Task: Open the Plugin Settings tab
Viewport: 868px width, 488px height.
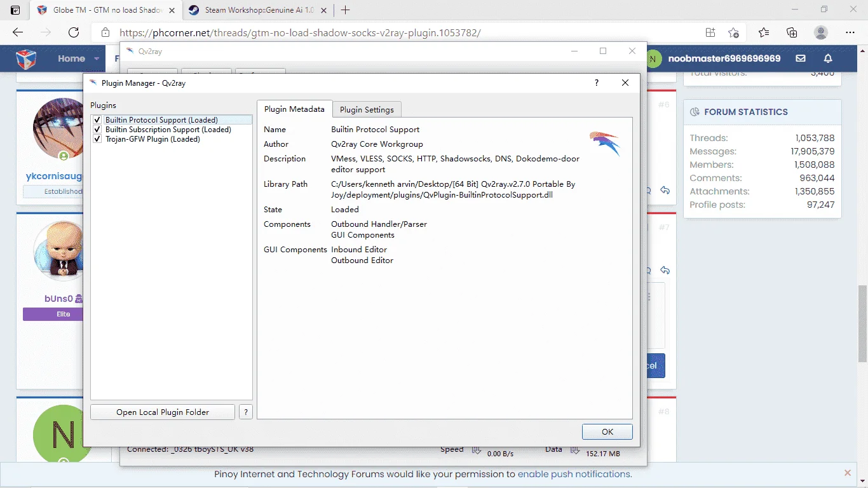Action: [x=367, y=109]
